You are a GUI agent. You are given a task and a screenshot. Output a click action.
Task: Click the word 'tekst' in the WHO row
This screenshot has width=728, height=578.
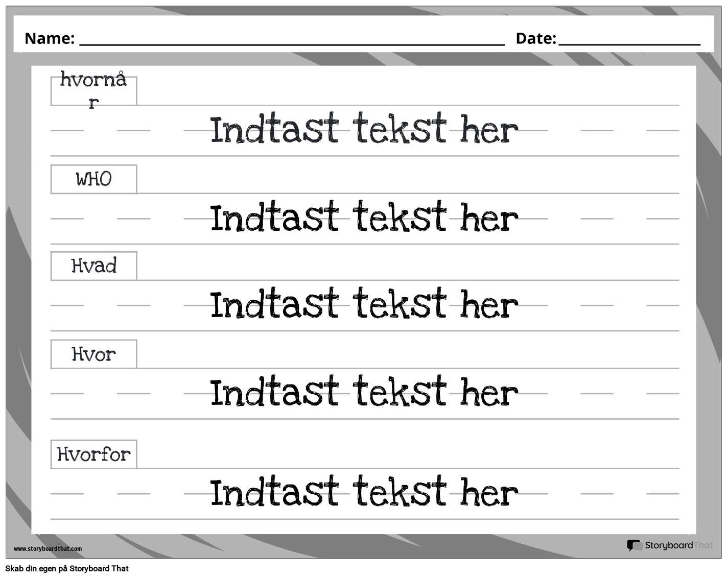pyautogui.click(x=400, y=218)
